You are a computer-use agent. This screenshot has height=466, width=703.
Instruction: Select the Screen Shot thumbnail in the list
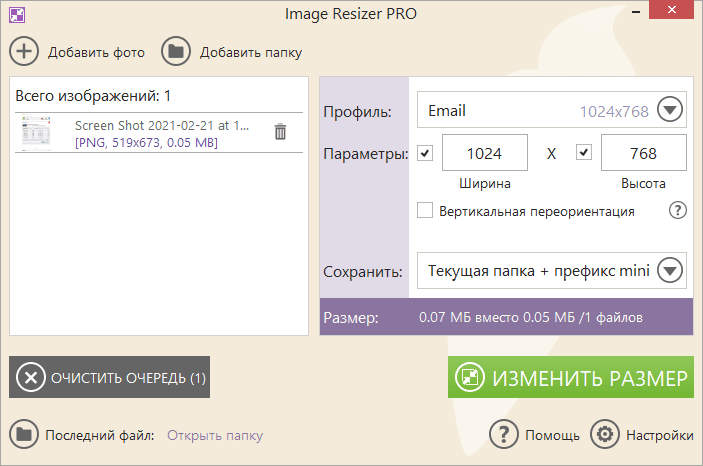coord(42,133)
